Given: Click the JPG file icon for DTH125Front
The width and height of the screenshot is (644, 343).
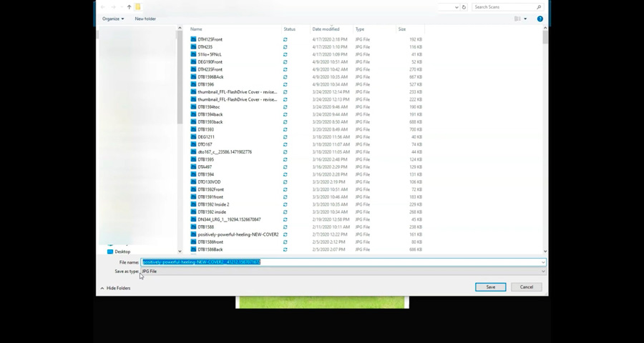Looking at the screenshot, I should pyautogui.click(x=193, y=39).
